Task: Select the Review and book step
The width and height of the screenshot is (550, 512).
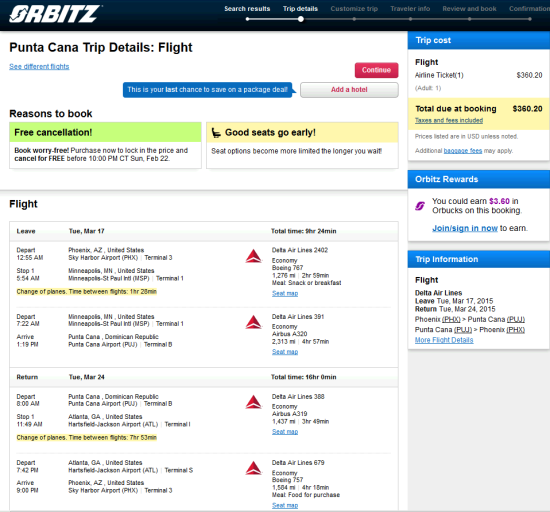Action: [x=469, y=9]
